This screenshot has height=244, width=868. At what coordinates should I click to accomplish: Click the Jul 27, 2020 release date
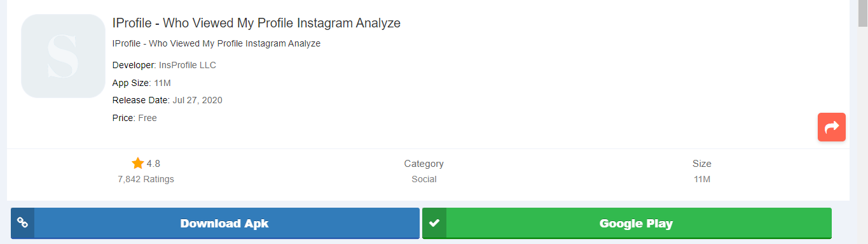coord(198,100)
